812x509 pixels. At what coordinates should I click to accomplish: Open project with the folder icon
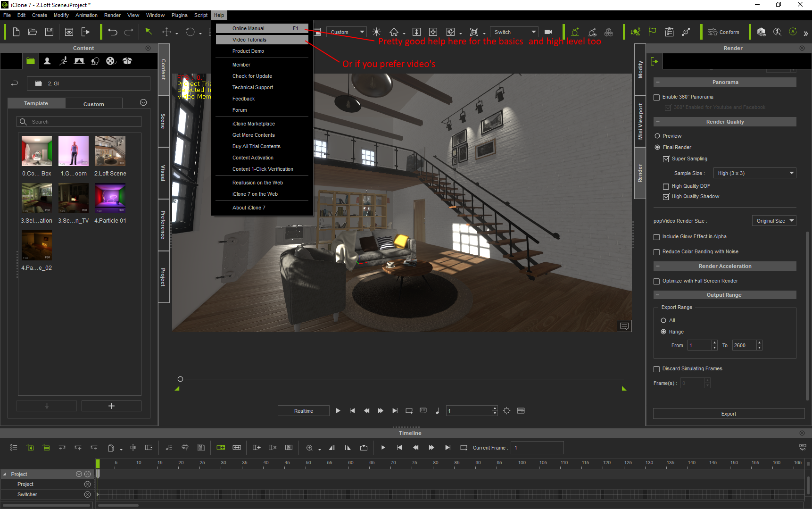click(x=33, y=32)
